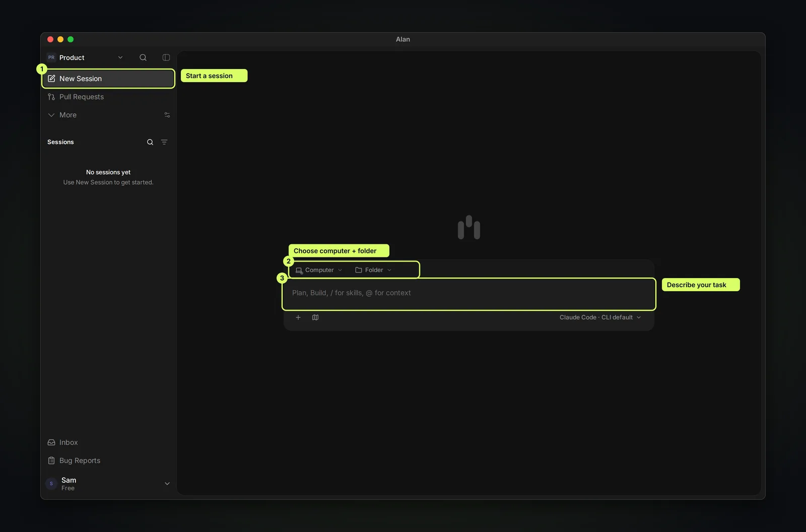The height and width of the screenshot is (532, 806).
Task: Start a New Session from the sidebar
Action: [x=108, y=79]
